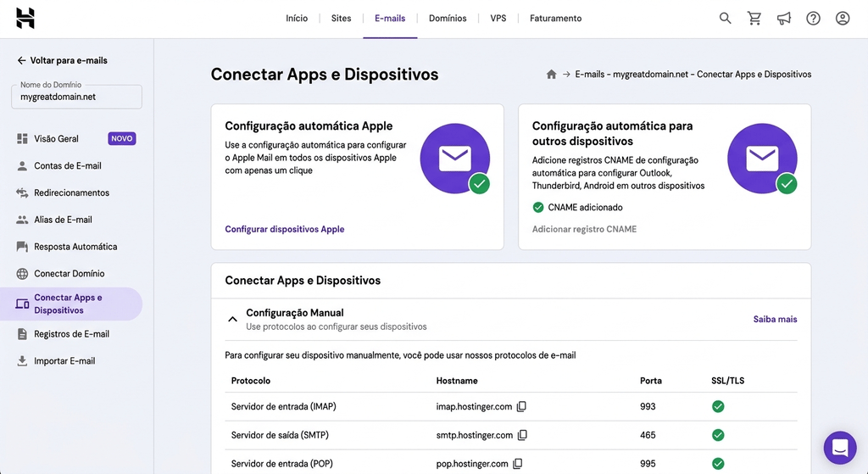The image size is (868, 474).
Task: Select Contas de E-mail in sidebar
Action: pyautogui.click(x=68, y=165)
